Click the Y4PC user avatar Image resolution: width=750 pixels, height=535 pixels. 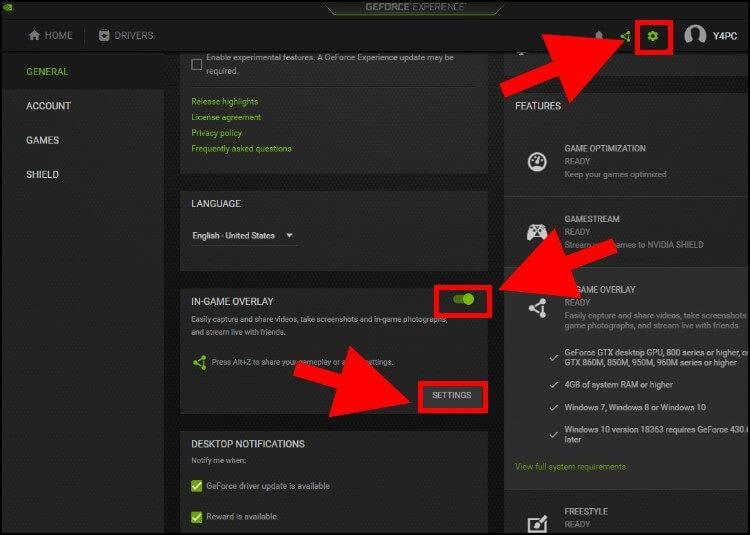695,35
